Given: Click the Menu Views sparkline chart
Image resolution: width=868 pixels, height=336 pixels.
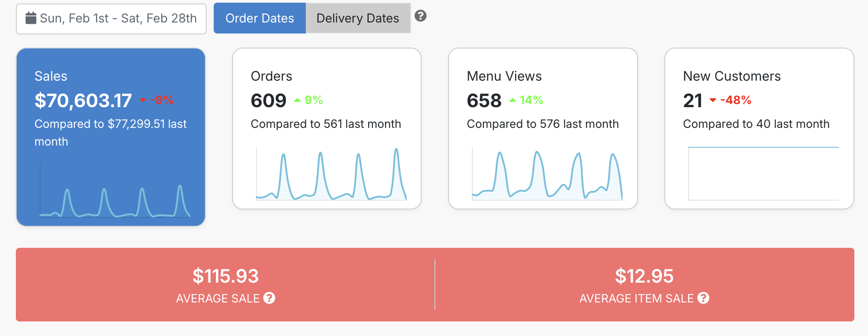Looking at the screenshot, I should coord(547,176).
